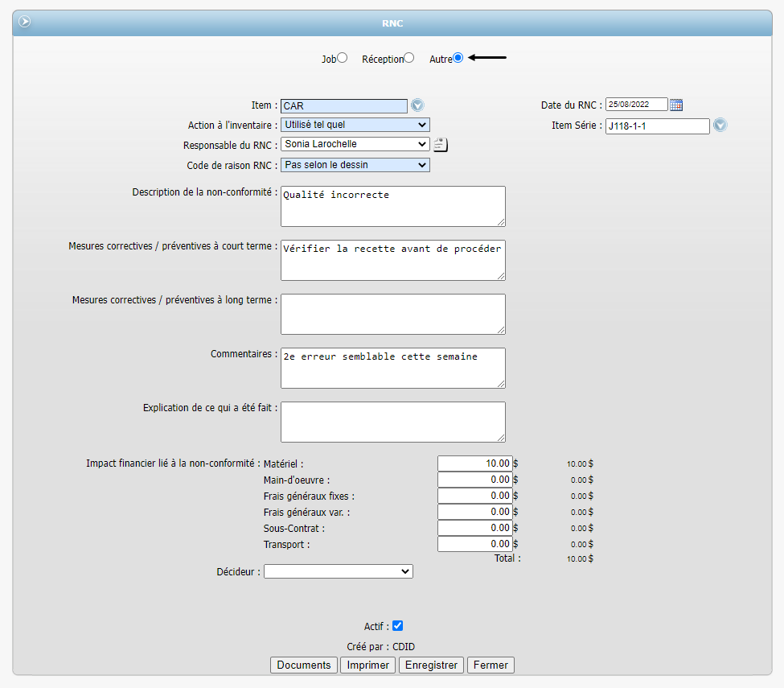Open the calendar picker for Date du RNC
Image resolution: width=784 pixels, height=688 pixels.
[x=676, y=105]
